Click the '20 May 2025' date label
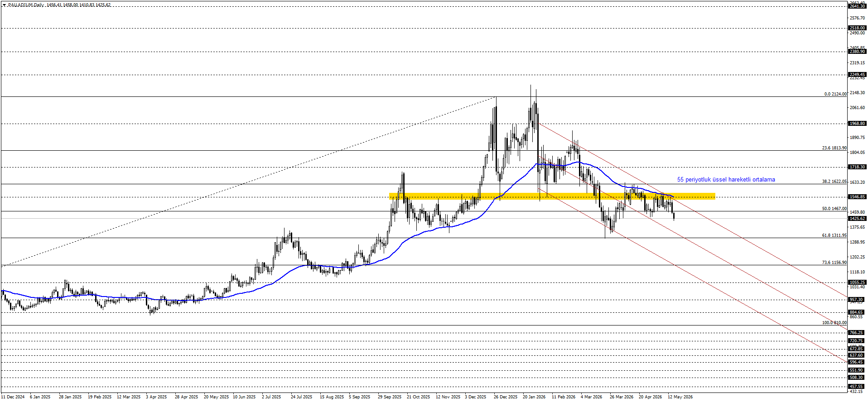The width and height of the screenshot is (868, 402). [x=216, y=397]
